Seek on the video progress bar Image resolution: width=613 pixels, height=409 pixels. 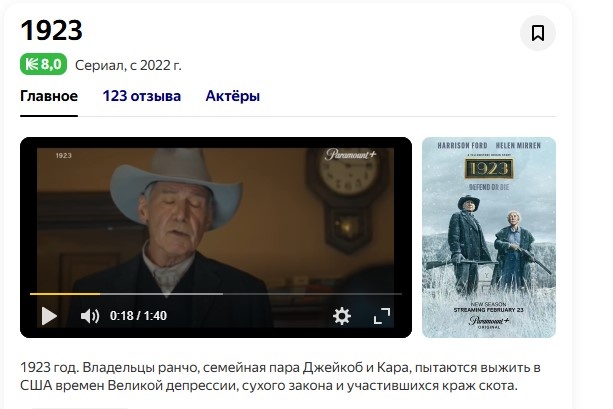(216, 294)
